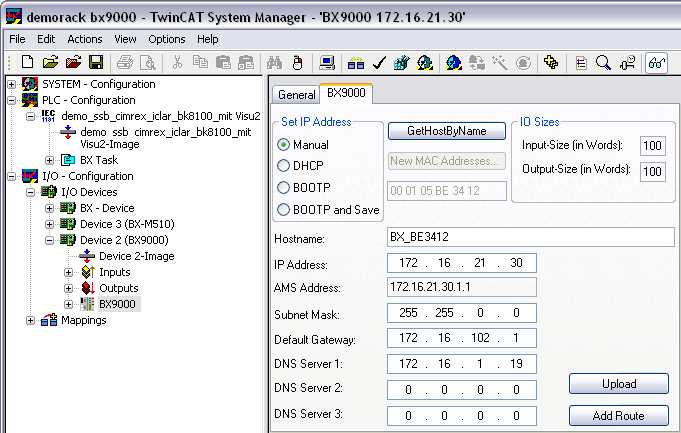Open the View menu

click(x=125, y=39)
